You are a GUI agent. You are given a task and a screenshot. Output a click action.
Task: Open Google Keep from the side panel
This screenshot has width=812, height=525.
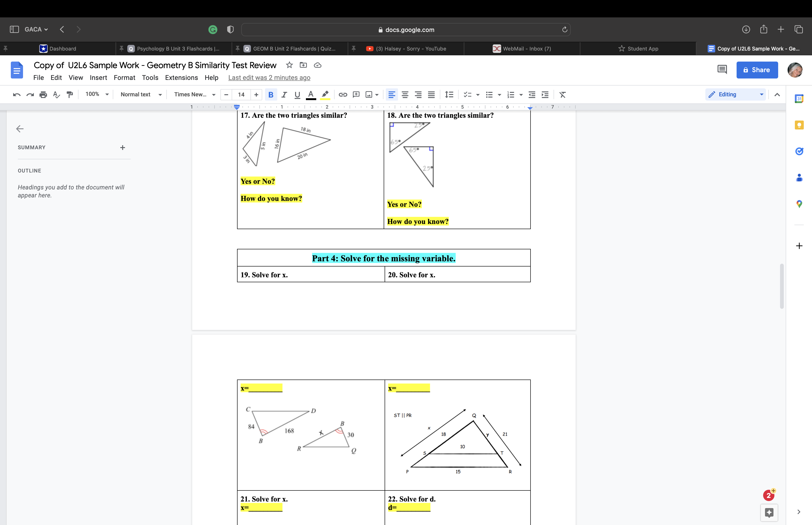pyautogui.click(x=799, y=125)
